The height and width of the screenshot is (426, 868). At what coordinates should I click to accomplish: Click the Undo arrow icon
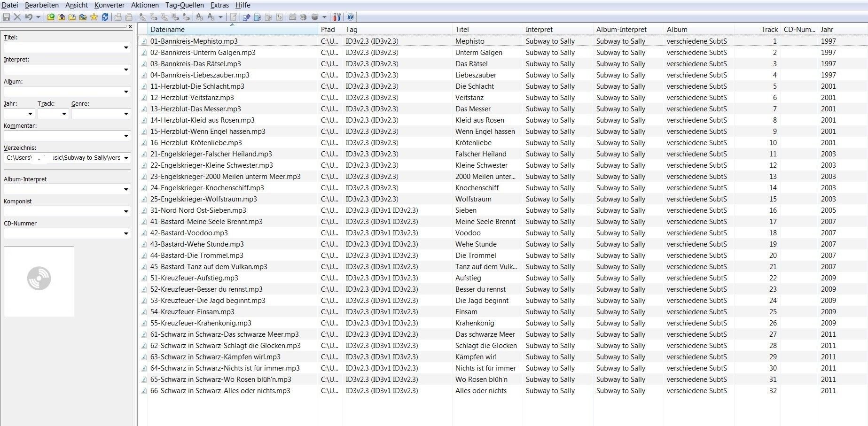tap(29, 17)
